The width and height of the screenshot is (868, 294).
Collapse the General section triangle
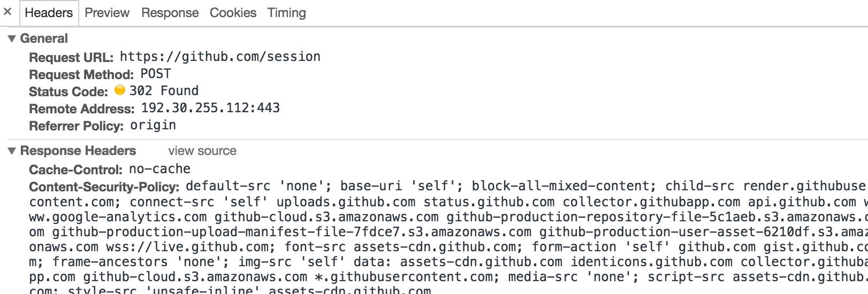pos(12,39)
